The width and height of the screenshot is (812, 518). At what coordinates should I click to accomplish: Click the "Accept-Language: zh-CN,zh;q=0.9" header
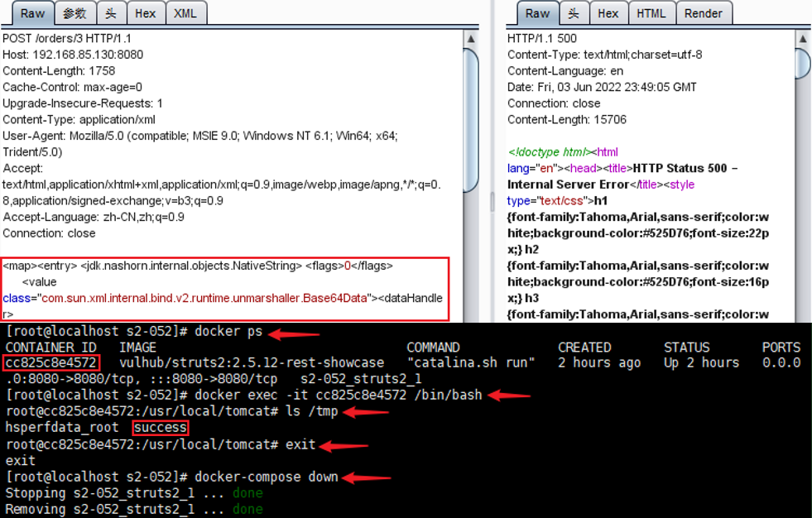coord(94,217)
